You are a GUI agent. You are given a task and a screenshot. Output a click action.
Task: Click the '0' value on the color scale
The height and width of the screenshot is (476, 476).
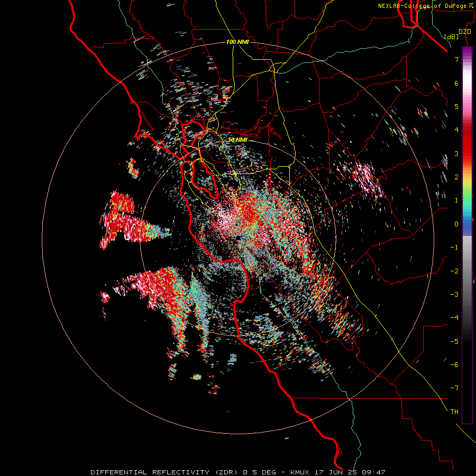coord(456,224)
